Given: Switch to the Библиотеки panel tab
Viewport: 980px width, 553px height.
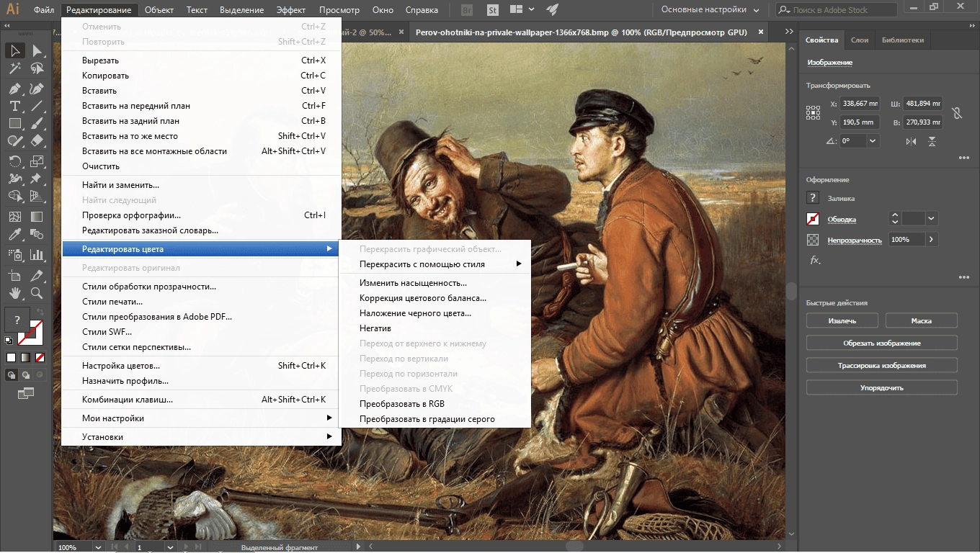Looking at the screenshot, I should (902, 40).
